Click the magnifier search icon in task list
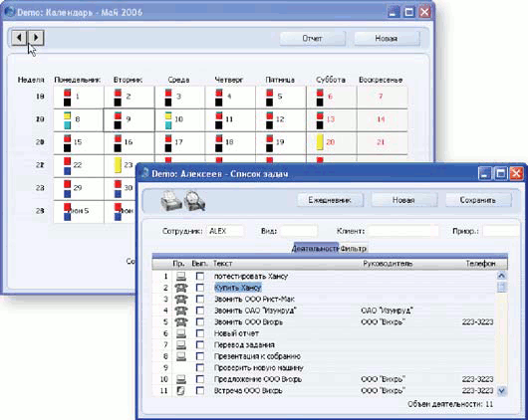The width and height of the screenshot is (528, 420). click(194, 201)
